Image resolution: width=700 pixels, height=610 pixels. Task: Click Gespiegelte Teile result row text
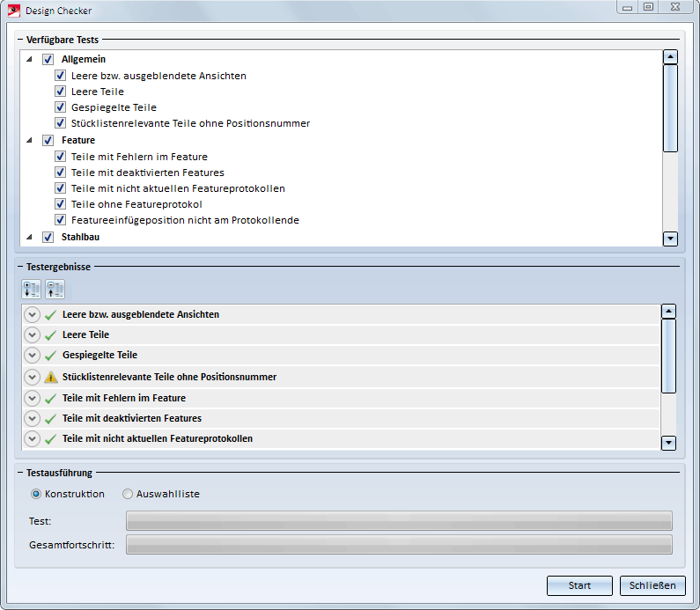(100, 356)
